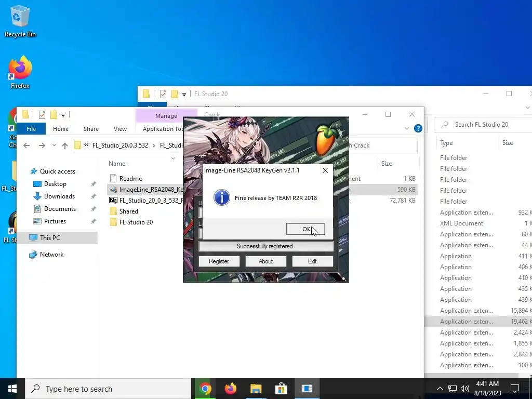Open the File tab in the Crack window
The height and width of the screenshot is (399, 532).
tap(31, 129)
